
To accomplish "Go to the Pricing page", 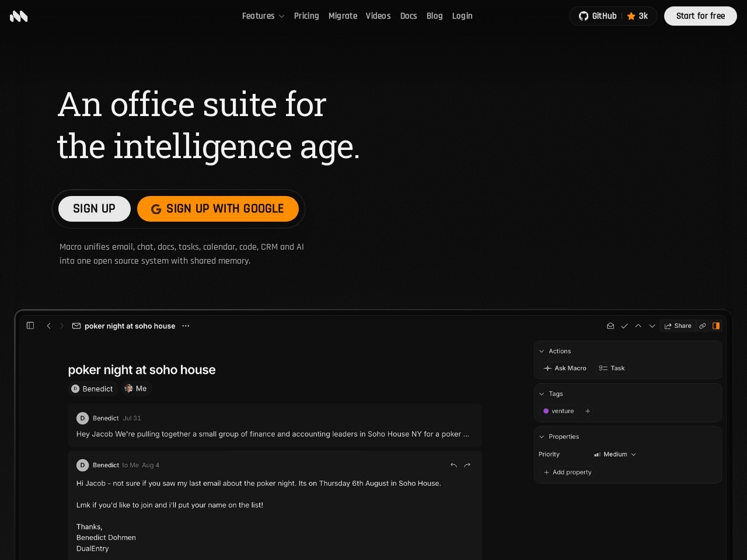I will (x=306, y=16).
